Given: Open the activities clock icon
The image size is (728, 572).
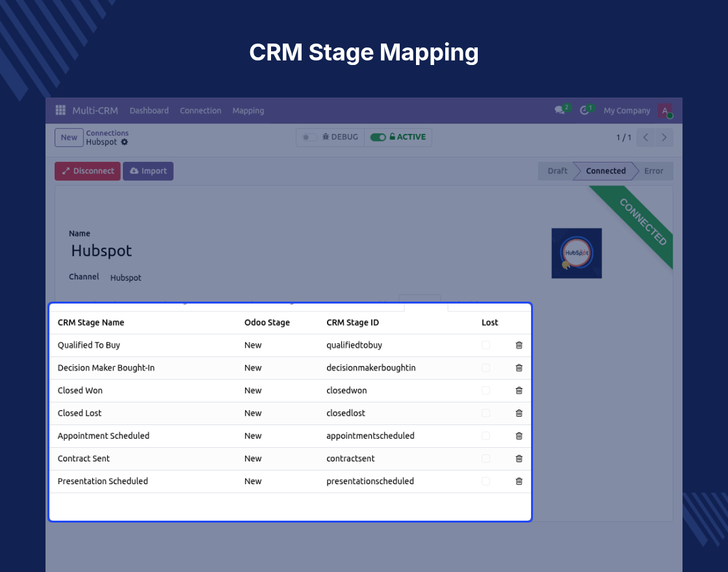Looking at the screenshot, I should [x=584, y=110].
